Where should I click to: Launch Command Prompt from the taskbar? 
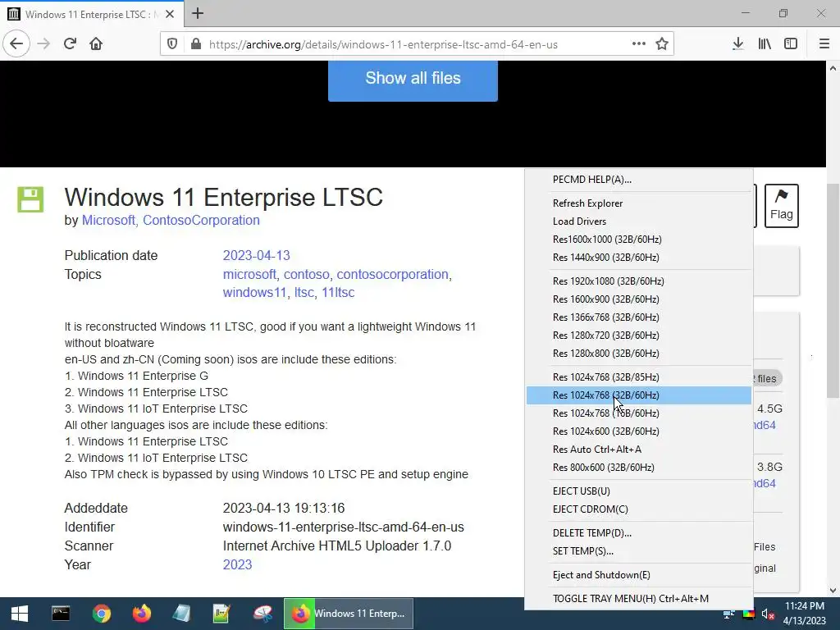pyautogui.click(x=61, y=614)
